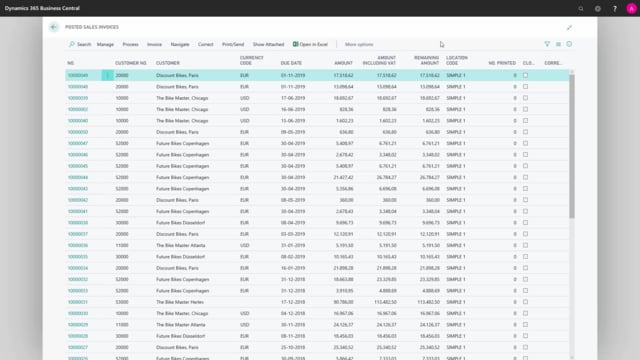
Task: Tick Closed checkbox in the 17.518,62 row
Action: pos(525,75)
